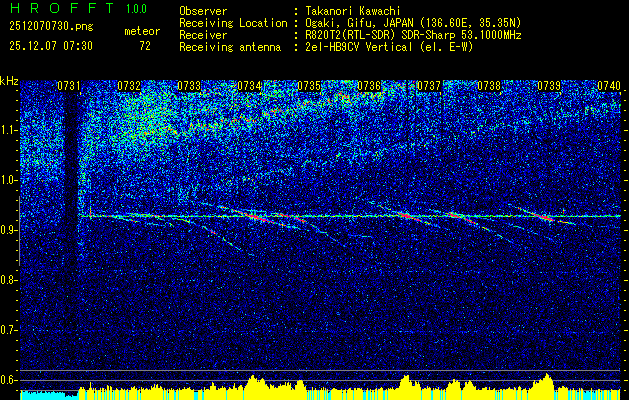629x400 pixels.
Task: Click the R820T2(RTL-SDR) SDR-Sharp frequency text
Action: click(413, 35)
